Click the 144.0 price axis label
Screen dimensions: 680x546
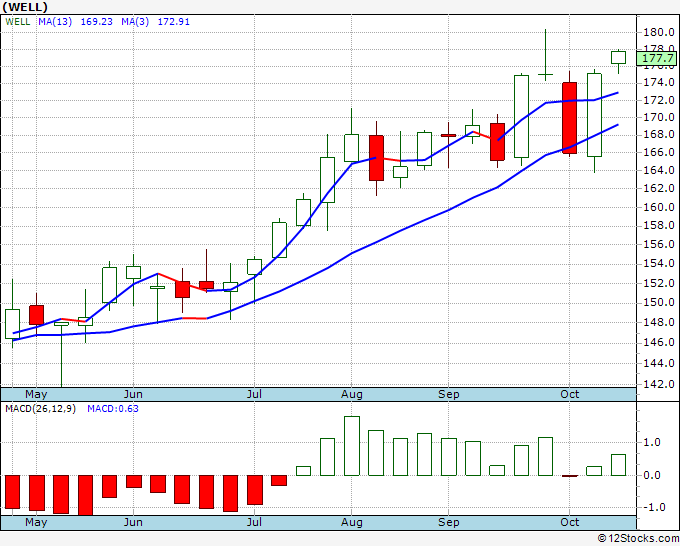tap(659, 363)
